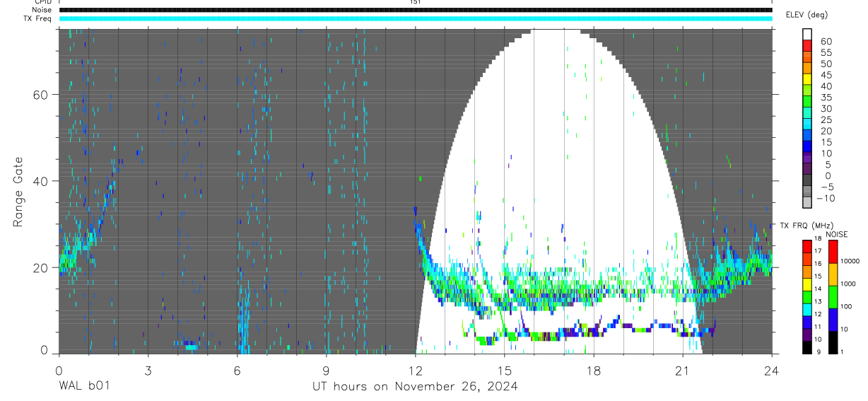
Task: Click x-axis tick label '3'
Action: coord(148,369)
